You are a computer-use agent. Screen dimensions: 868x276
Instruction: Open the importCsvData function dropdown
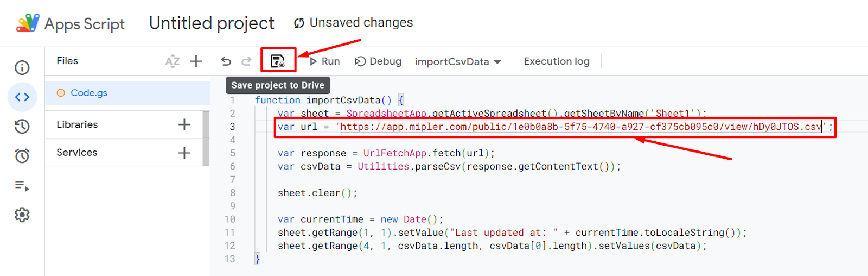458,61
